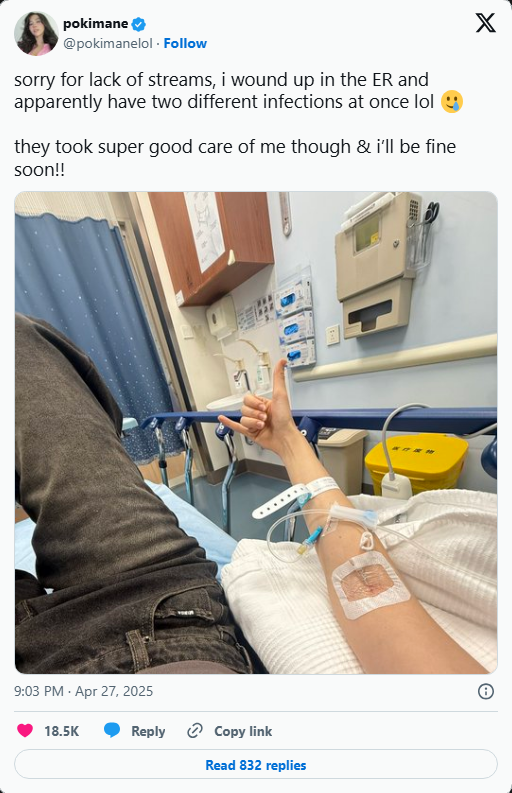
Task: Click the pokimane display name
Action: click(x=96, y=23)
